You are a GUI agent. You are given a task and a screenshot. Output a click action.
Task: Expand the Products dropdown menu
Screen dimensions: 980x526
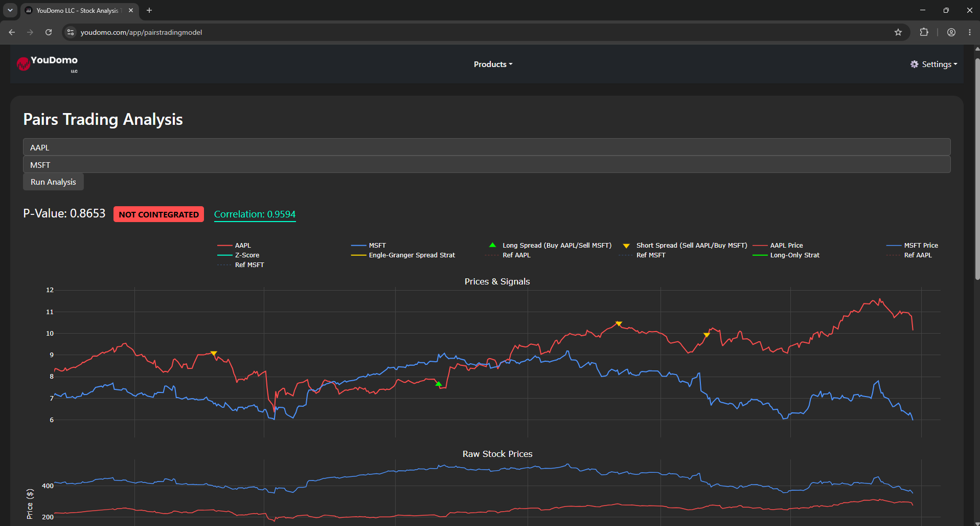493,64
